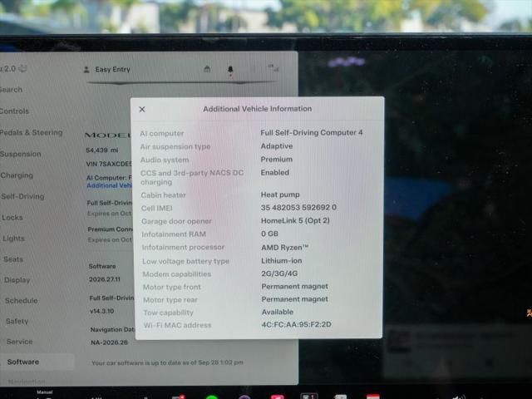
Task: Tap the 'Adaptive' air suspension value
Action: [x=277, y=146]
